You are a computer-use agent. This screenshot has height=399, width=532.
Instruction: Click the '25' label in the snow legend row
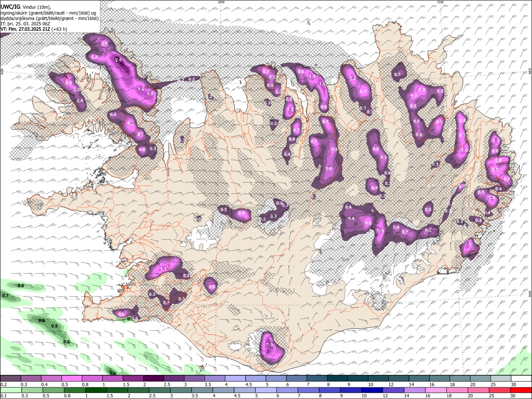tap(493, 384)
